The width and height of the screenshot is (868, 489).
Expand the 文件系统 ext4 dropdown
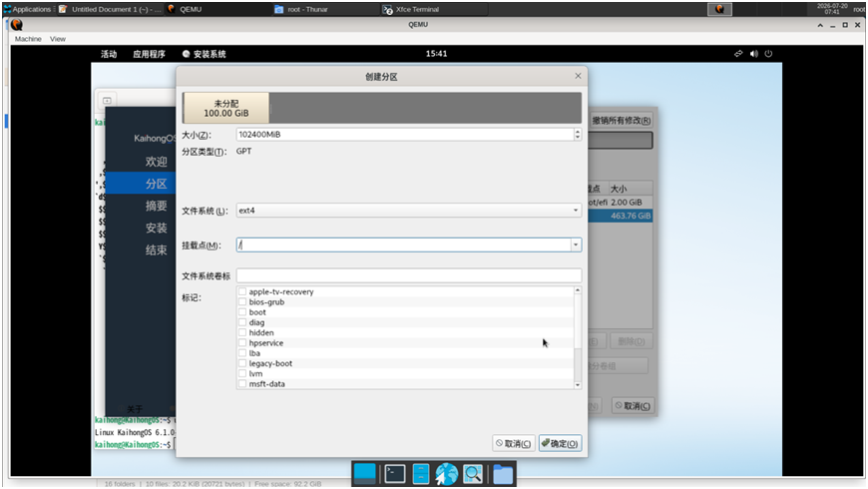pyautogui.click(x=408, y=211)
